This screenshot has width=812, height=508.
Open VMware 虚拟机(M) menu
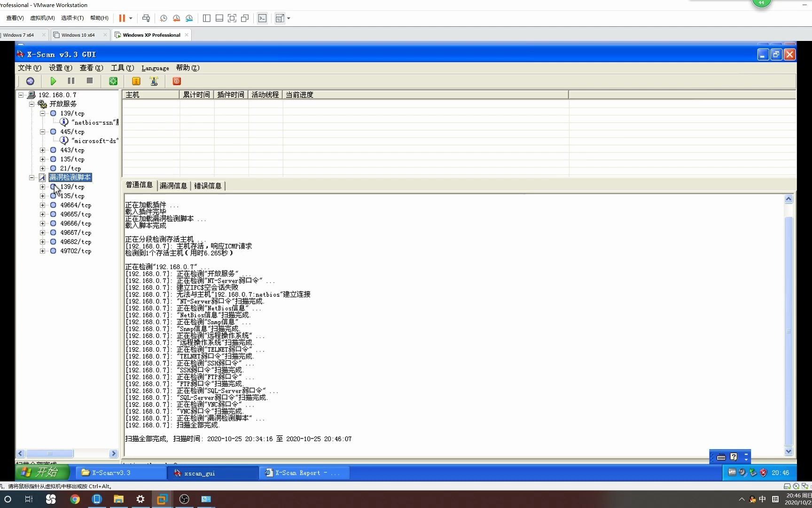[x=42, y=18]
